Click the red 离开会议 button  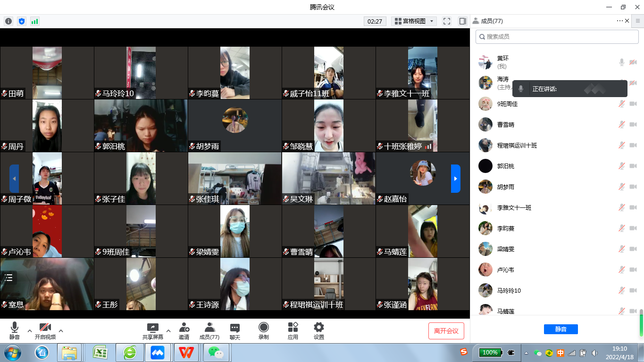(x=446, y=331)
